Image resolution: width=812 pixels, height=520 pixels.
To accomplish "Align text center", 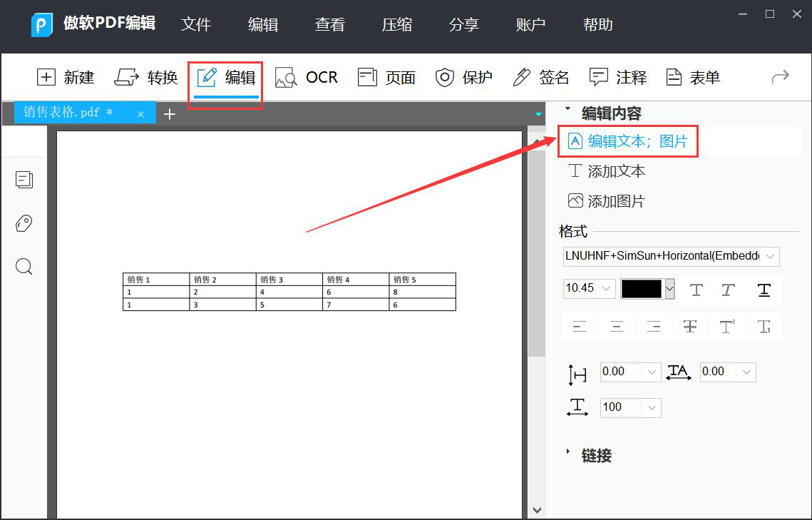I will tap(616, 326).
